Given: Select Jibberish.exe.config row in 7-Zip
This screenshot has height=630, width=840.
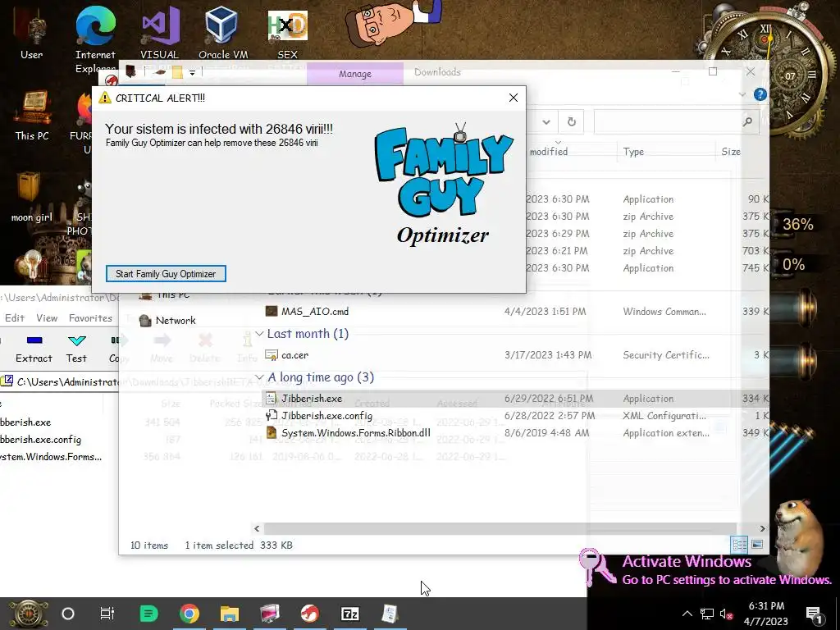Looking at the screenshot, I should [41, 440].
